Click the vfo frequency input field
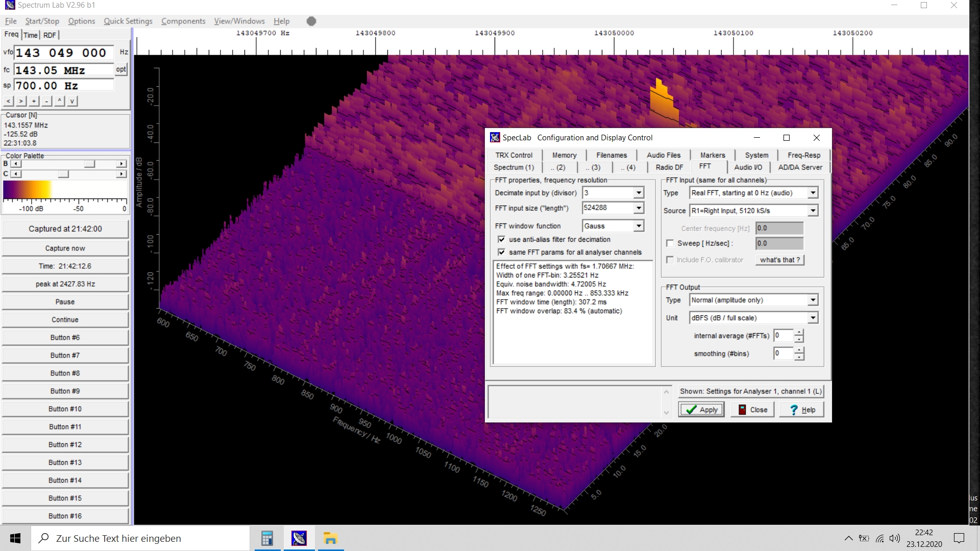Screen dimensions: 980x551 click(64, 53)
